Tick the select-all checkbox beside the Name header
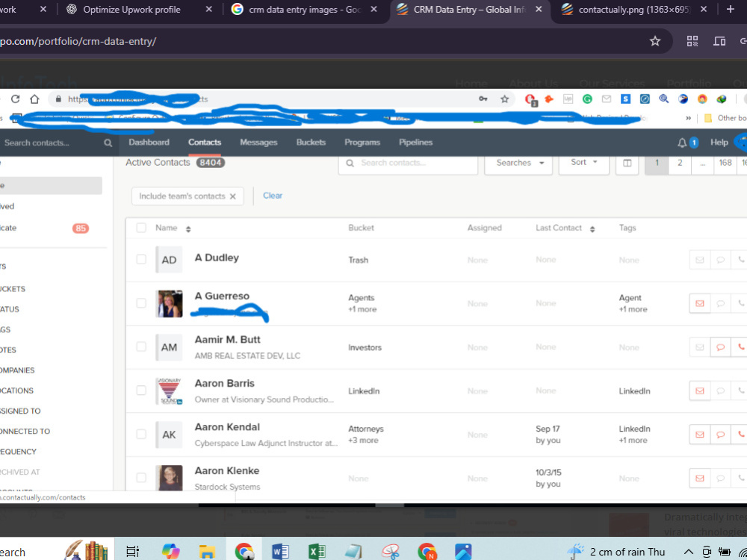The height and width of the screenshot is (560, 747). [x=141, y=228]
